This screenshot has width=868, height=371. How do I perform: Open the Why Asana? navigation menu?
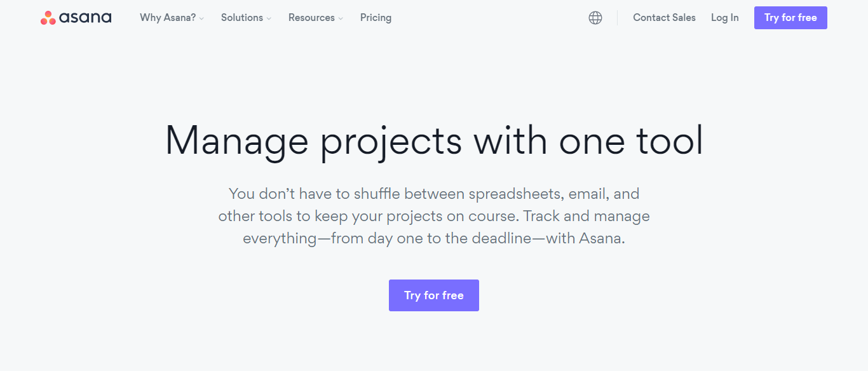tap(167, 17)
